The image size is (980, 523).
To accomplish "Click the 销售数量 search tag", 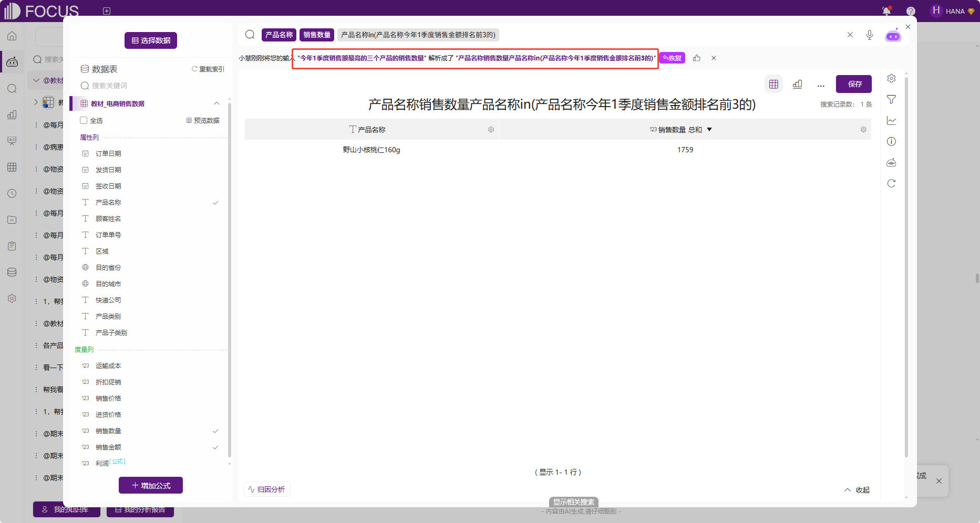I will [x=317, y=35].
